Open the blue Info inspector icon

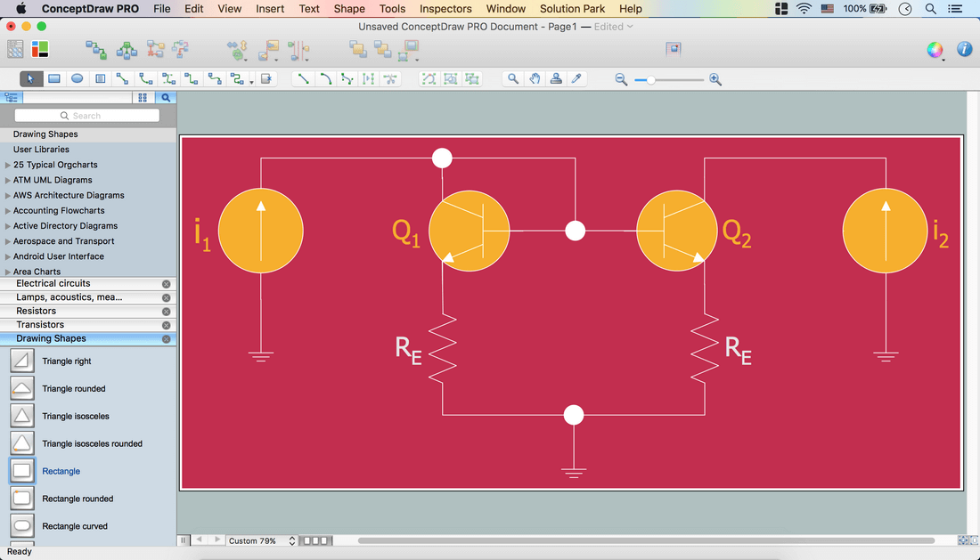[x=964, y=50]
